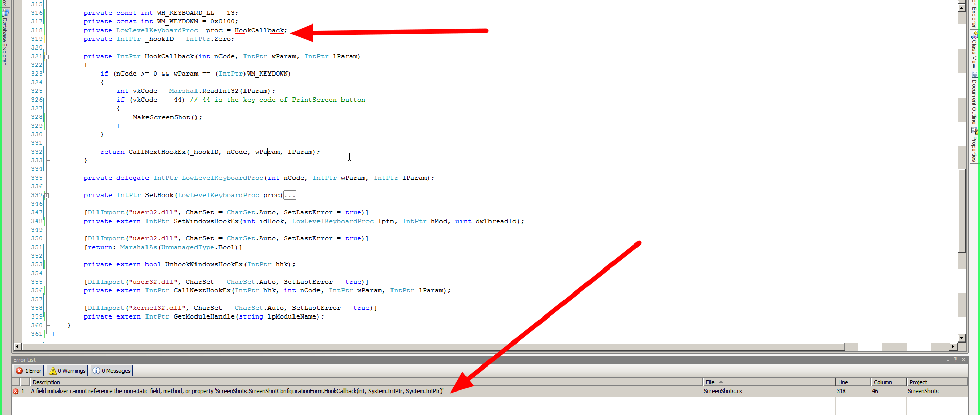Viewport: 980px width, 415px height.
Task: Click the Document Outline tab icon
Action: point(974,75)
